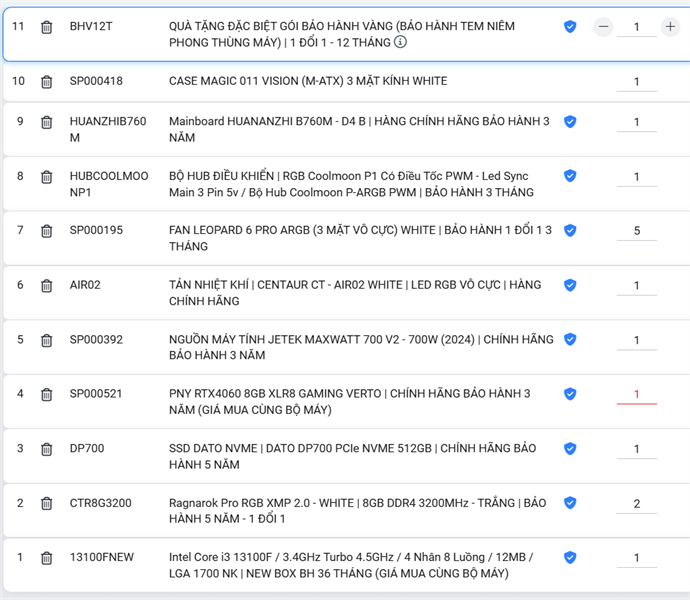Click the info icon in warranty description

pyautogui.click(x=400, y=42)
